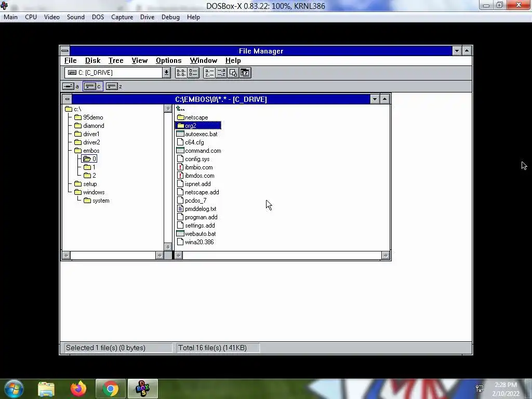Click the Windows Start button
Viewport: 532px width, 399px height.
(x=14, y=389)
